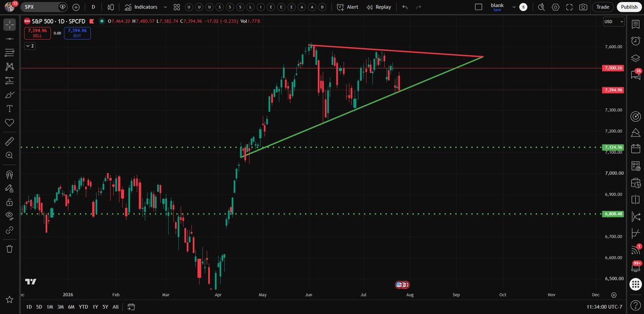Open the Fibonacci retracement tools
Screen dimensions: 644x314
(9, 53)
